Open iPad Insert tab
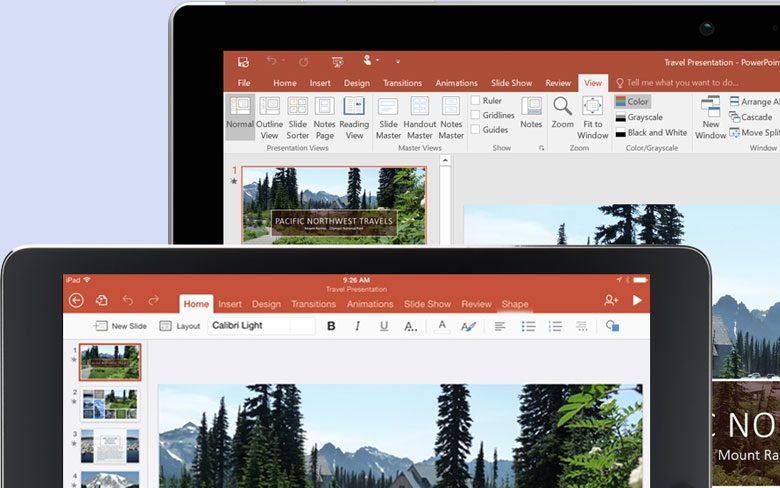This screenshot has width=780, height=488. [x=230, y=304]
